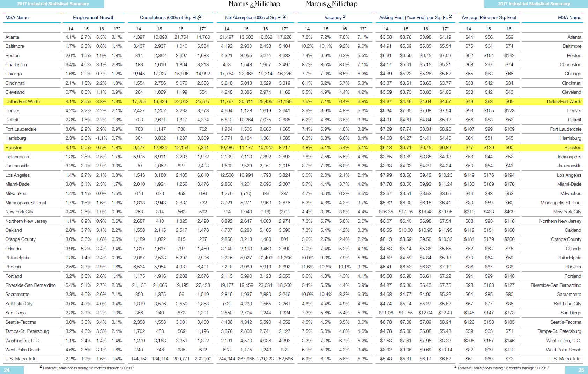This screenshot has height=374, width=588.
Task: Select U.S. Metro Total label on page 25
Action: (x=565, y=359)
